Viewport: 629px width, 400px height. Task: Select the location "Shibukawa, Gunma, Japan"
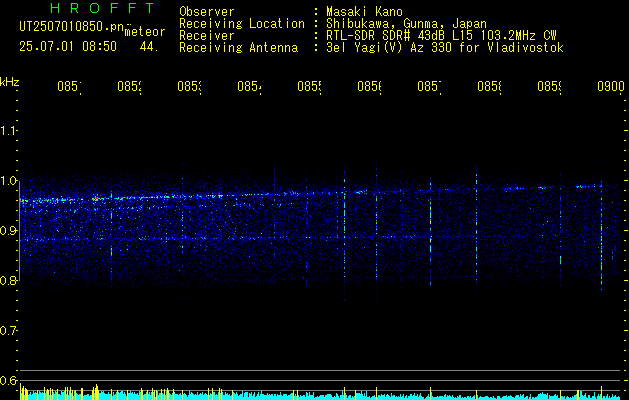pos(406,24)
